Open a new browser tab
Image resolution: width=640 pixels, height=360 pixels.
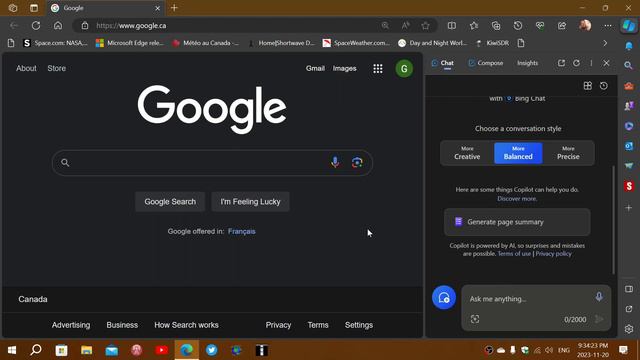coord(174,8)
